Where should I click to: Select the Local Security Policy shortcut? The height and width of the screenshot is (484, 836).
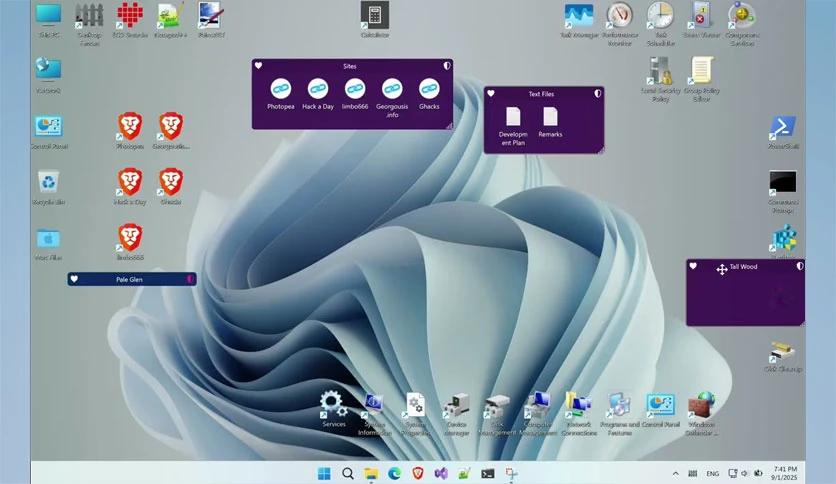[x=661, y=79]
